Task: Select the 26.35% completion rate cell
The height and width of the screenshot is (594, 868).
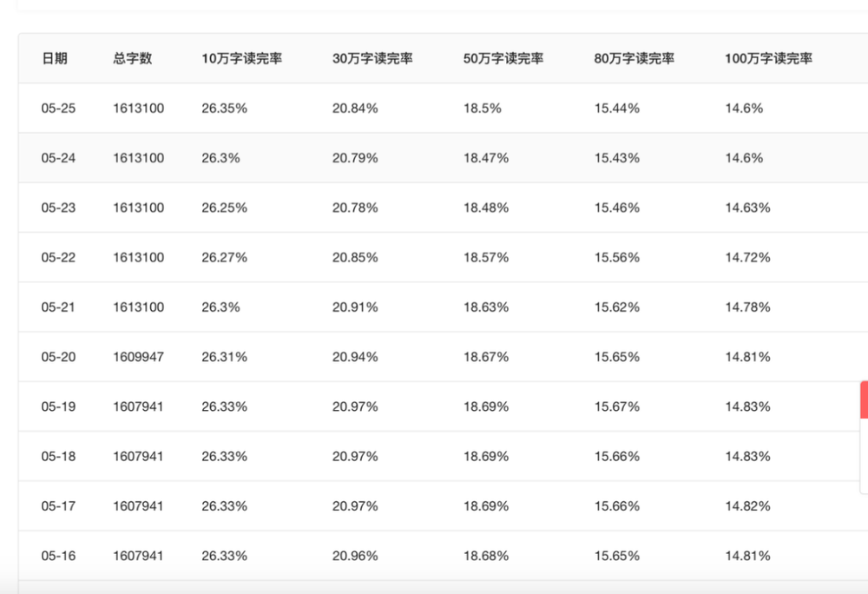Action: click(224, 108)
